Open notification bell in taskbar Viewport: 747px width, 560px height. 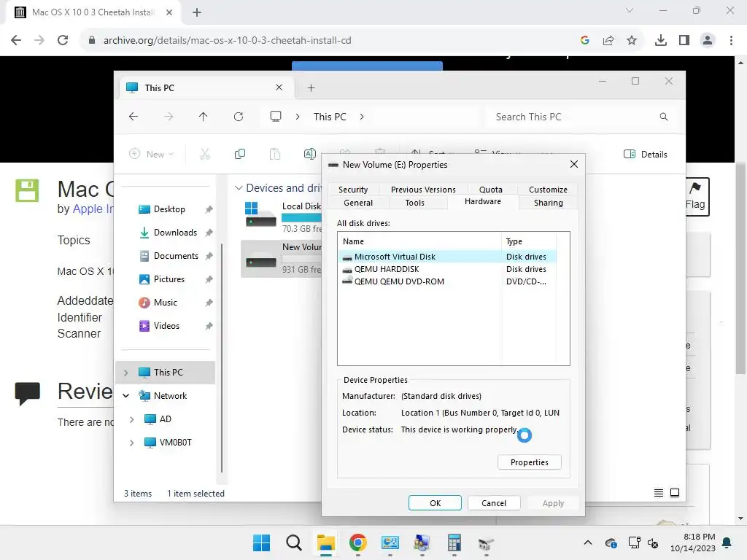click(727, 542)
